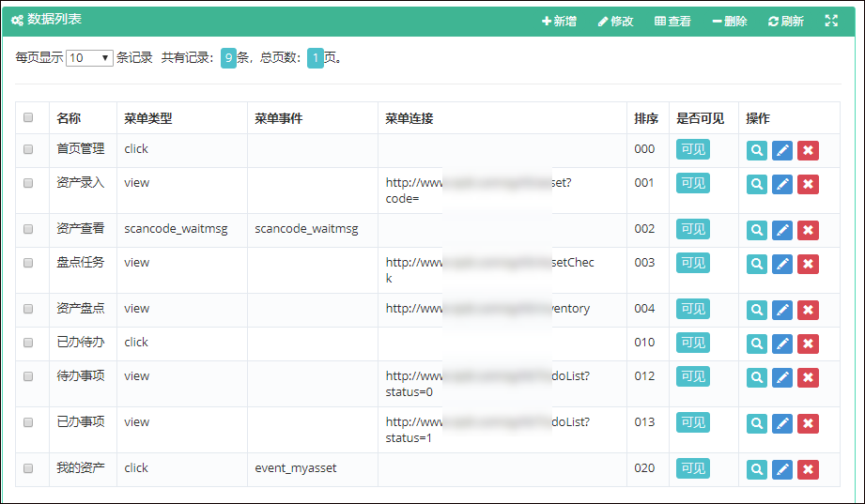Edit 资产录入 with the pencil icon
This screenshot has width=865, height=504.
pyautogui.click(x=782, y=184)
